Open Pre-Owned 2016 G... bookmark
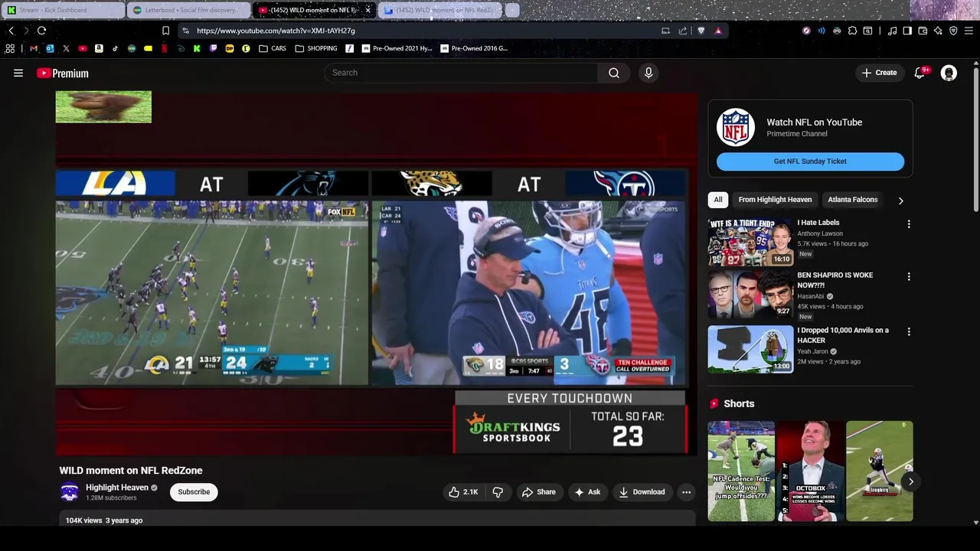The width and height of the screenshot is (980, 551). pyautogui.click(x=474, y=48)
